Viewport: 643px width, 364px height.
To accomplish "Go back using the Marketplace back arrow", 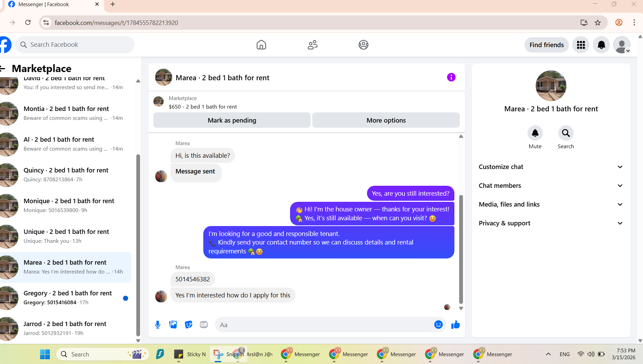I will click(3, 69).
